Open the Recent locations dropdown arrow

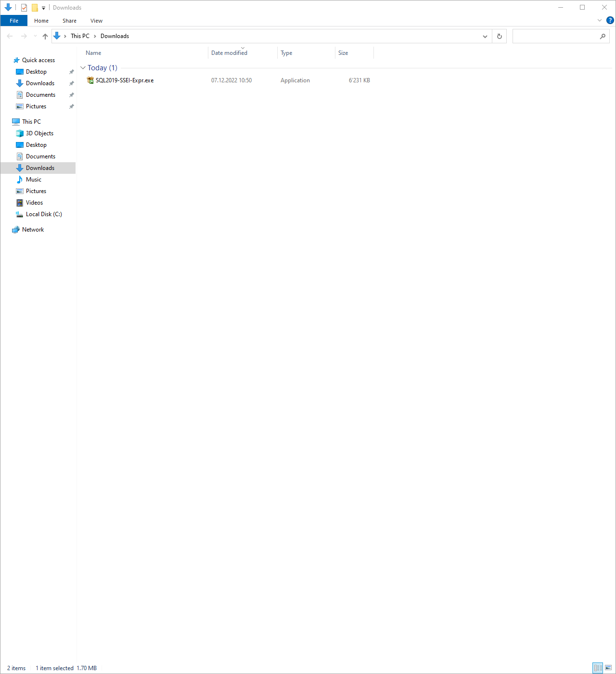[35, 36]
